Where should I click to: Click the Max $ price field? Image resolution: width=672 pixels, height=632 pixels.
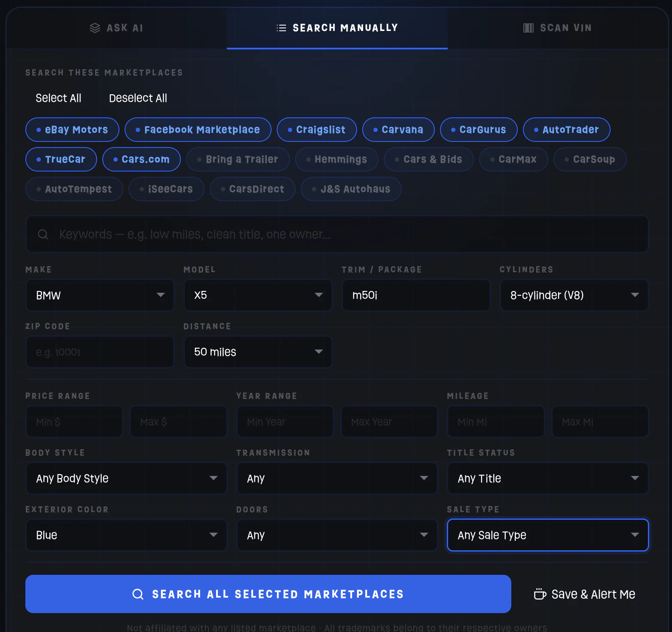tap(178, 421)
